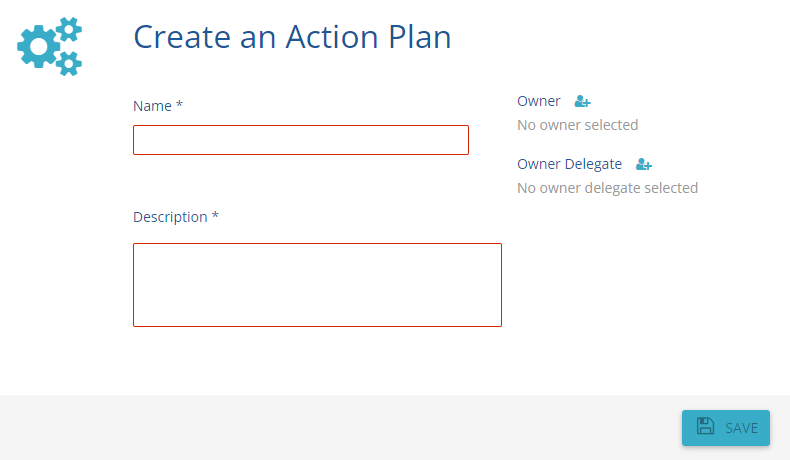
Task: Focus the Description text area
Action: point(317,284)
